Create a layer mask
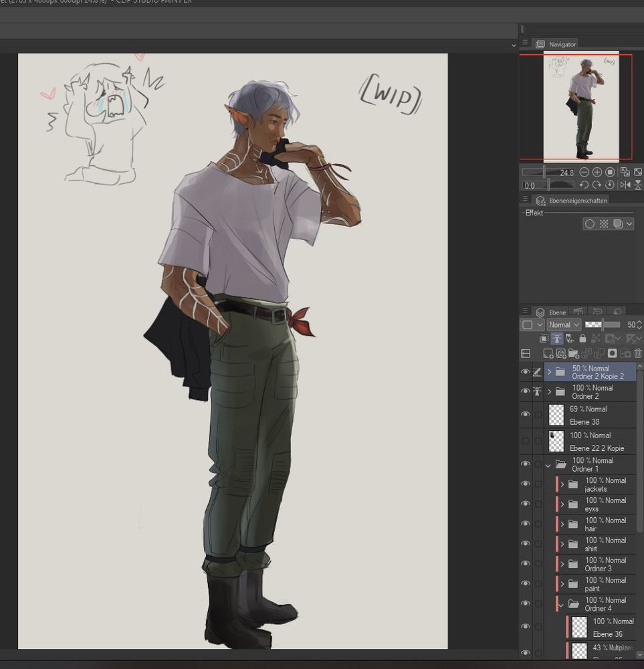This screenshot has height=669, width=644. tap(613, 353)
